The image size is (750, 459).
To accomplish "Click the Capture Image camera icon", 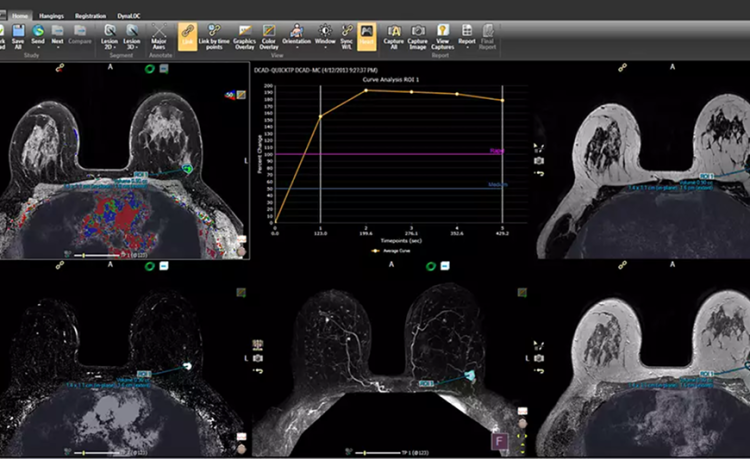I will [x=418, y=31].
